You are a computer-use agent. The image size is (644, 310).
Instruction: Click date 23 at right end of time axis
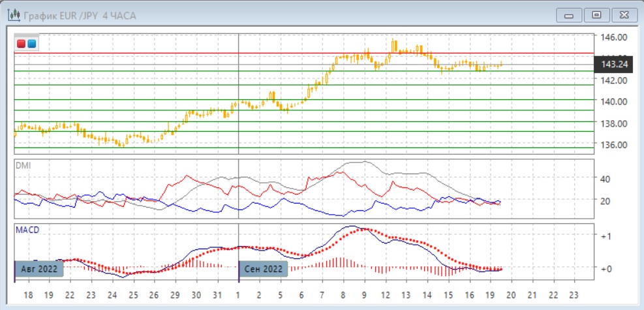[x=574, y=295]
